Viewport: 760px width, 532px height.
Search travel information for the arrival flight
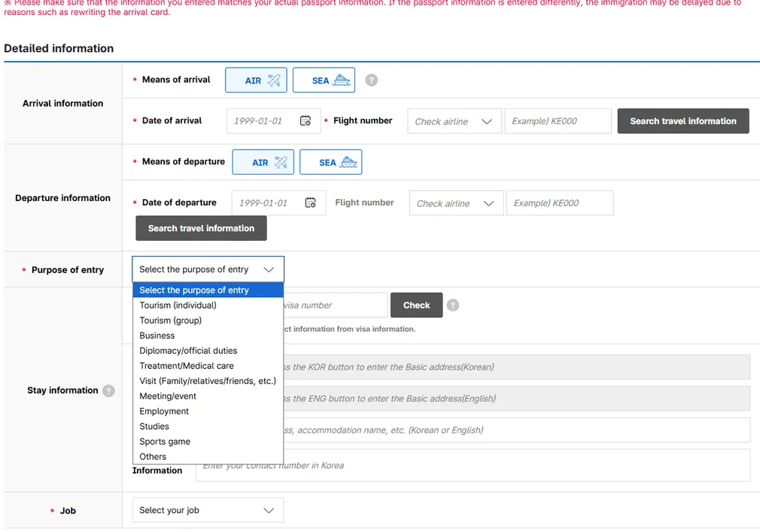[683, 121]
